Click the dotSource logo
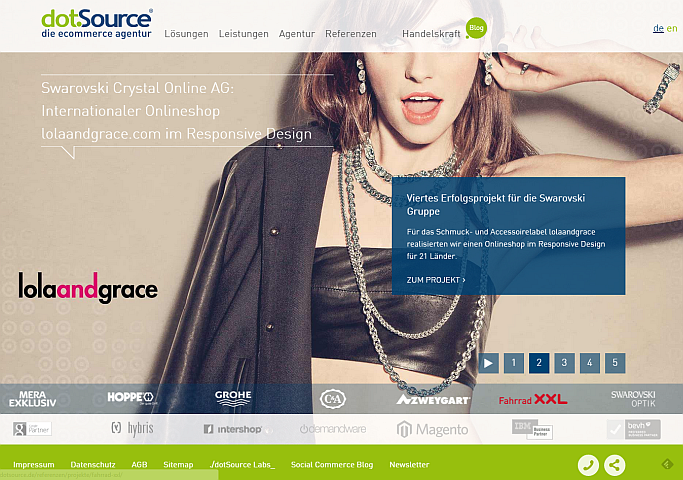Viewport: 683px width, 480px height. (x=97, y=24)
